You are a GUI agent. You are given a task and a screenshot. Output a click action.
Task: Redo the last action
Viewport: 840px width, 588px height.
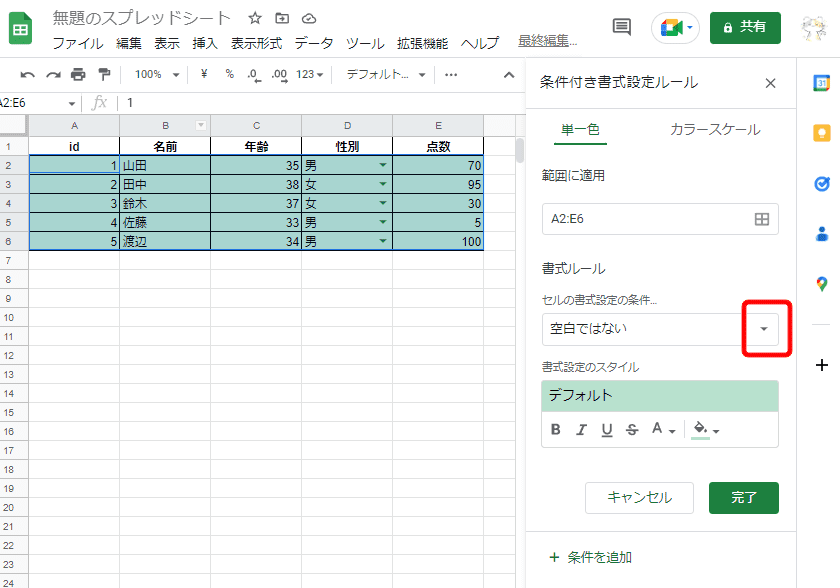click(52, 74)
